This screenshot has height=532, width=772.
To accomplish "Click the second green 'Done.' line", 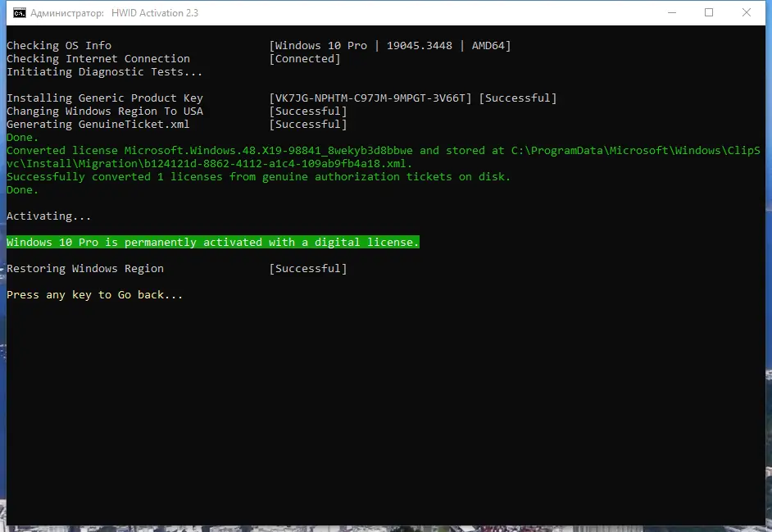I will [22, 190].
